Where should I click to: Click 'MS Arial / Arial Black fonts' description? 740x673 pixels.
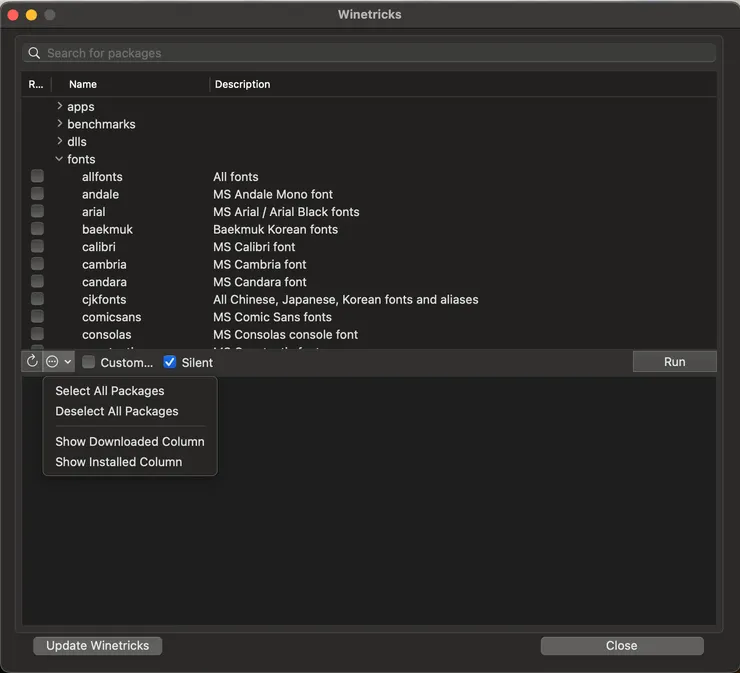coord(286,211)
